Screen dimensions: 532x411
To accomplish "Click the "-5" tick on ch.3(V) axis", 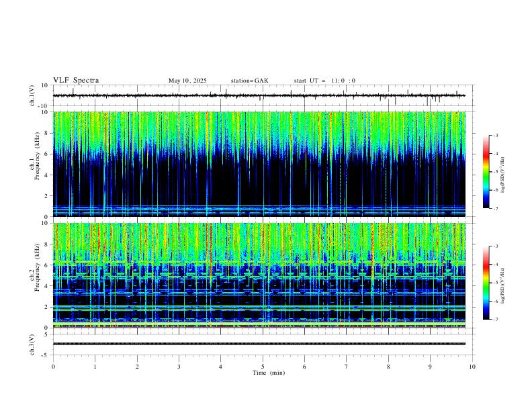I will (46, 355).
